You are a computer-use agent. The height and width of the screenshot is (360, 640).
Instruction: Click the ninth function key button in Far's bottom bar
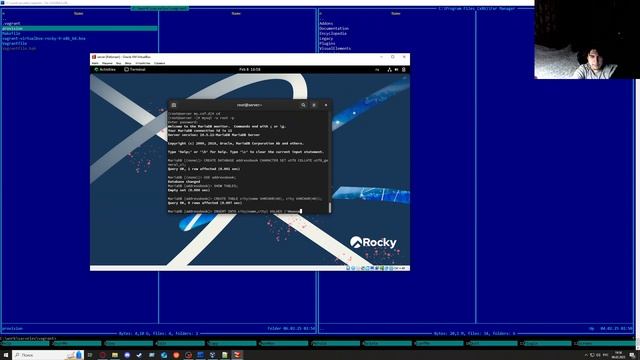point(440,343)
